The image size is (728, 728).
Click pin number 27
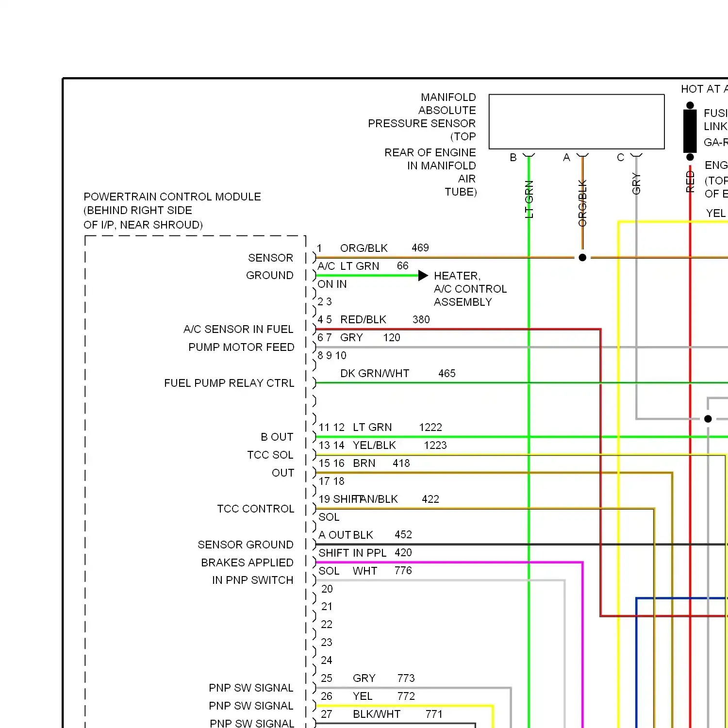click(x=327, y=714)
